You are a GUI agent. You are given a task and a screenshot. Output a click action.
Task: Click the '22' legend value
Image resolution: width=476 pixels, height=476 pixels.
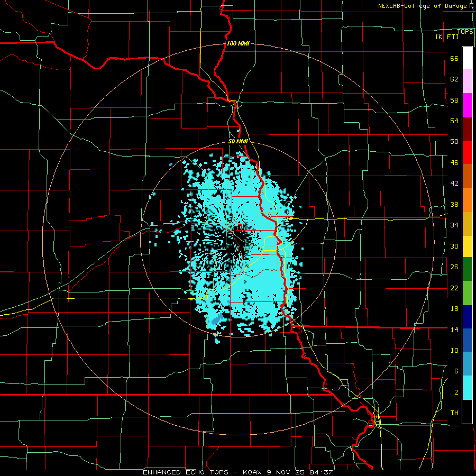coord(454,288)
